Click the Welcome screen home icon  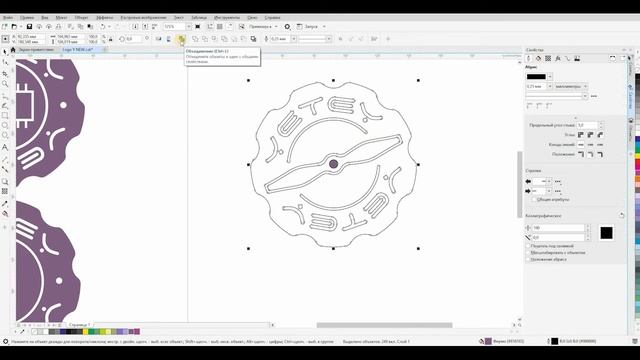(13, 50)
